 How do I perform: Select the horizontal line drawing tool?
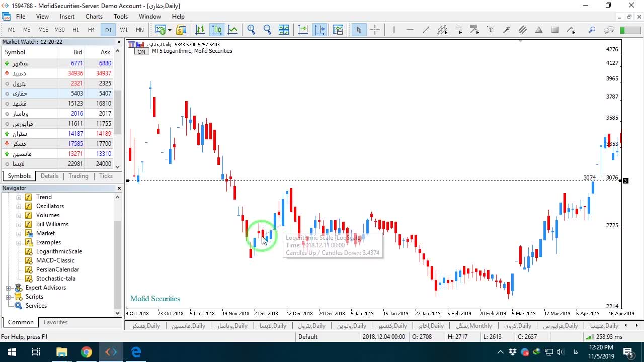pyautogui.click(x=410, y=30)
